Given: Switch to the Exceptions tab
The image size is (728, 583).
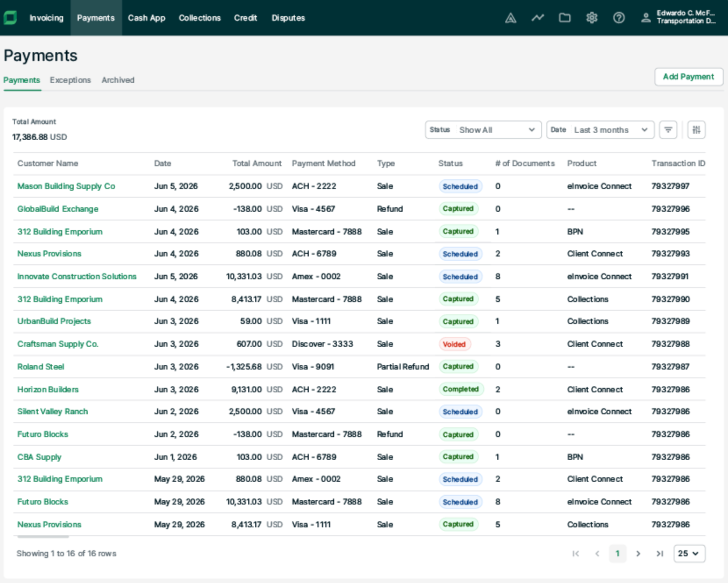Looking at the screenshot, I should (70, 80).
